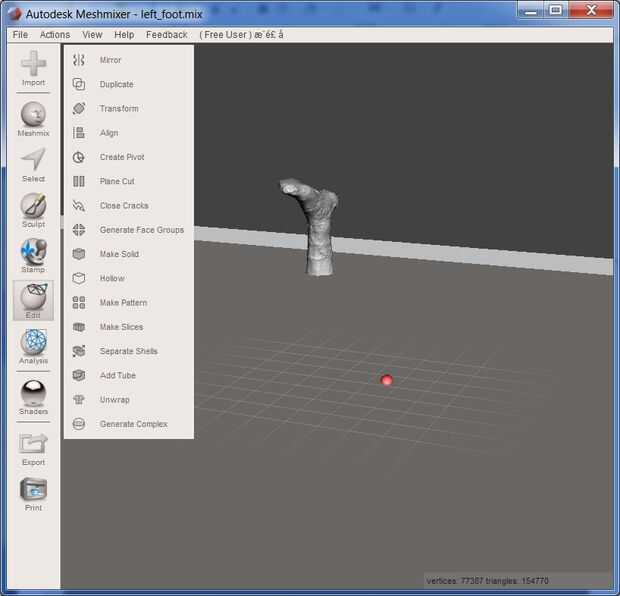This screenshot has width=620, height=596.
Task: Choose Generate Face Groups label
Action: click(142, 230)
